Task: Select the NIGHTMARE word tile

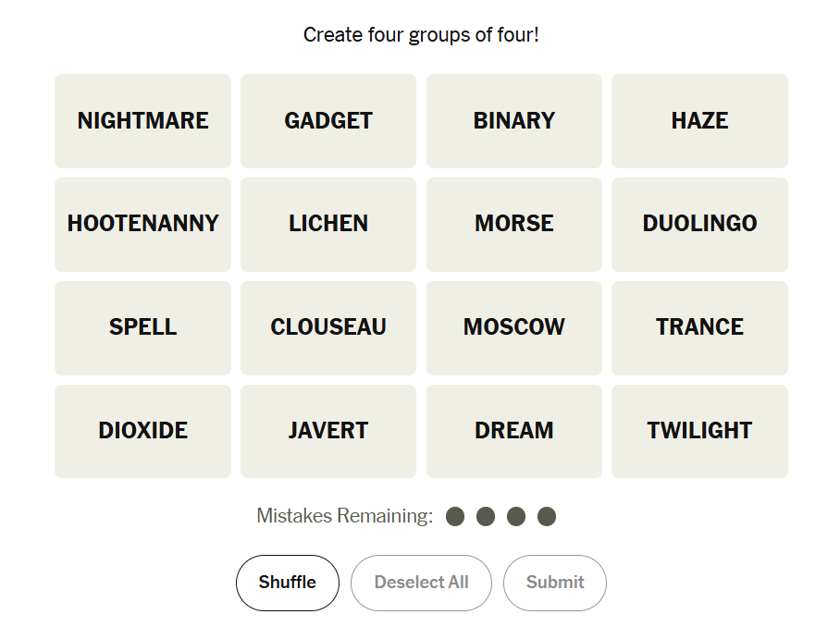Action: click(x=142, y=121)
